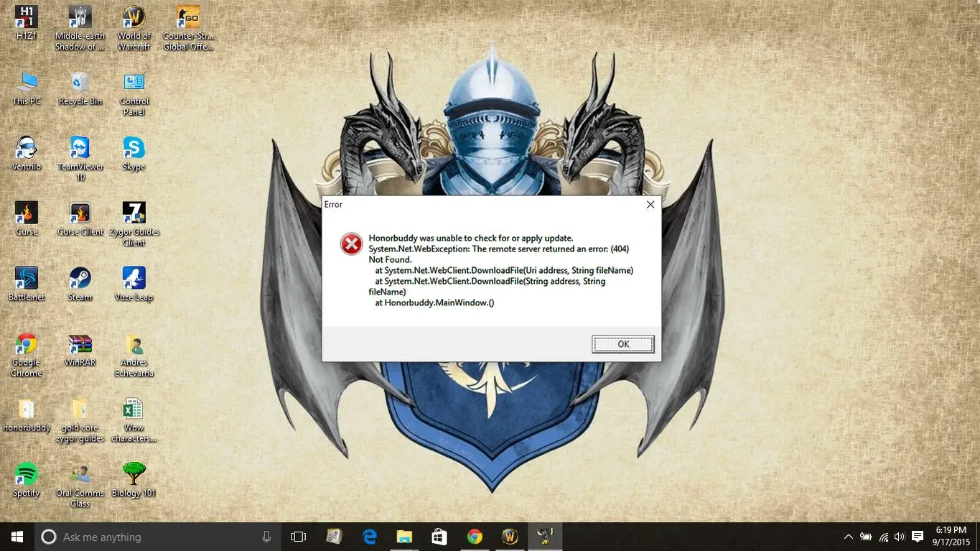Viewport: 980px width, 551px height.
Task: Switch to World of Warcraft taskbar icon
Action: coord(510,537)
